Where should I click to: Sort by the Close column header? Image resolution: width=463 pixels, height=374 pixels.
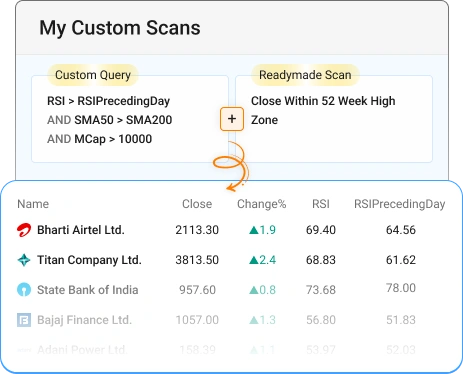tap(197, 204)
